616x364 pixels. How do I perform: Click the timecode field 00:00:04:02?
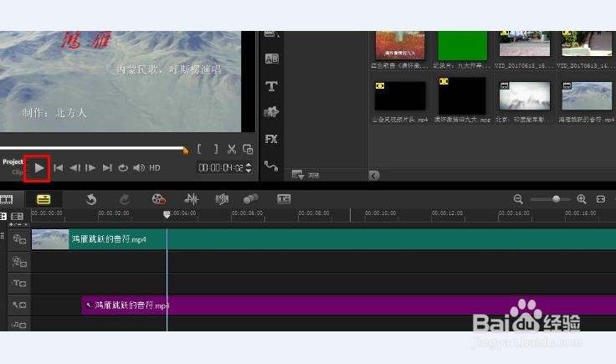221,168
